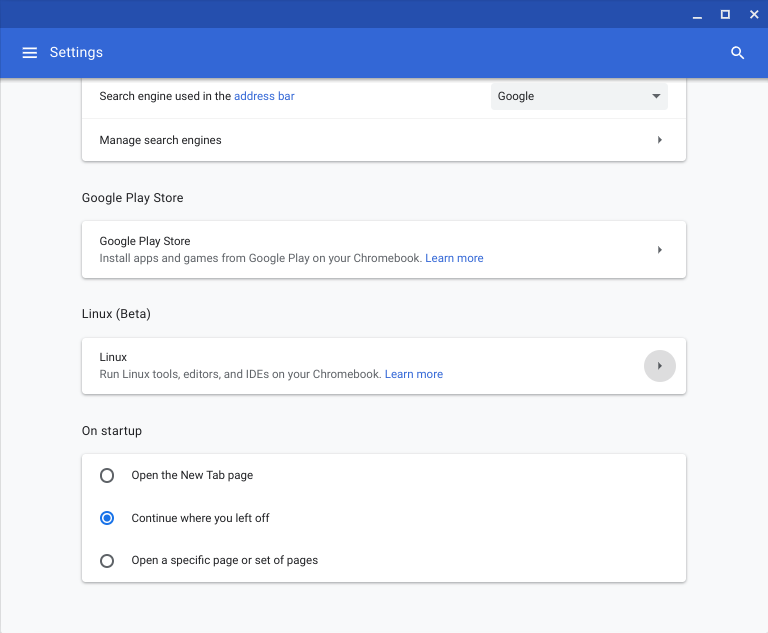Image resolution: width=768 pixels, height=633 pixels.
Task: Click the search settings magnifier icon
Action: 737,52
